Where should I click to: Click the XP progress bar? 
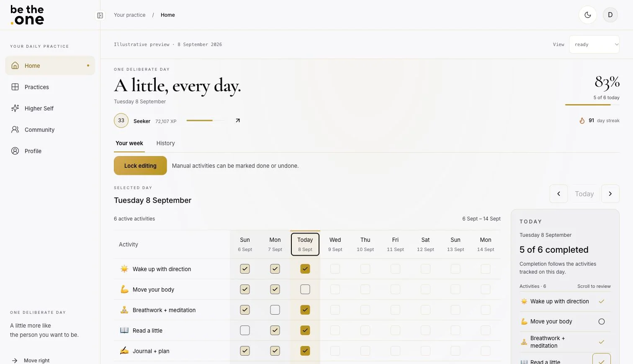tap(205, 120)
